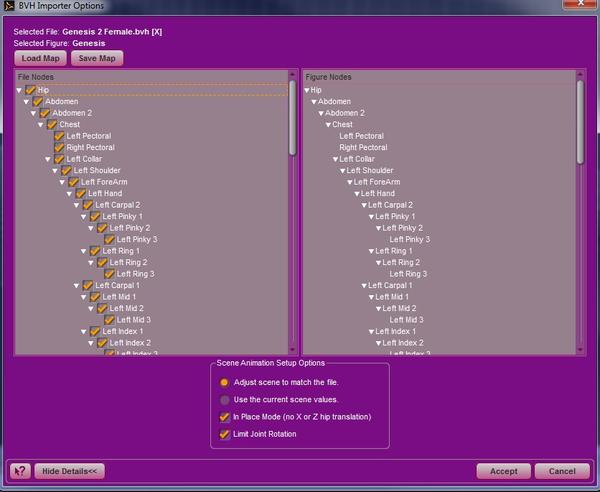
Task: Toggle the Chest file node checkbox
Action: point(52,124)
